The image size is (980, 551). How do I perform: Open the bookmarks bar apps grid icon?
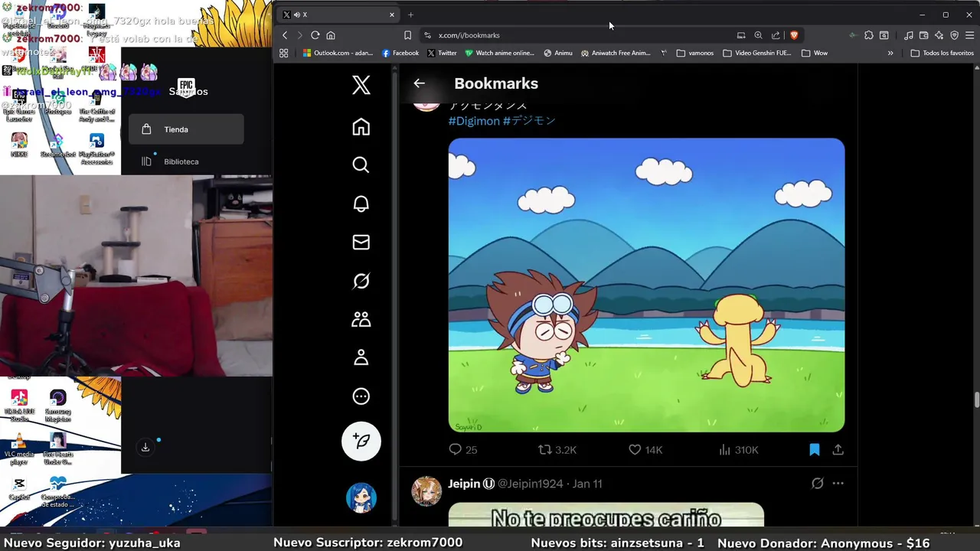(x=283, y=53)
